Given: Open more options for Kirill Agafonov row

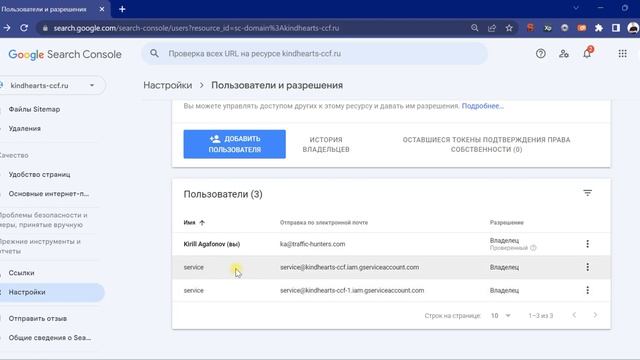Looking at the screenshot, I should 587,244.
